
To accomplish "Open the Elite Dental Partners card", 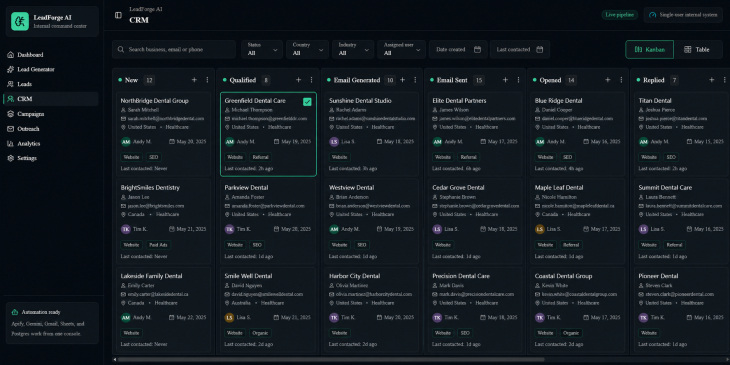I will (475, 134).
